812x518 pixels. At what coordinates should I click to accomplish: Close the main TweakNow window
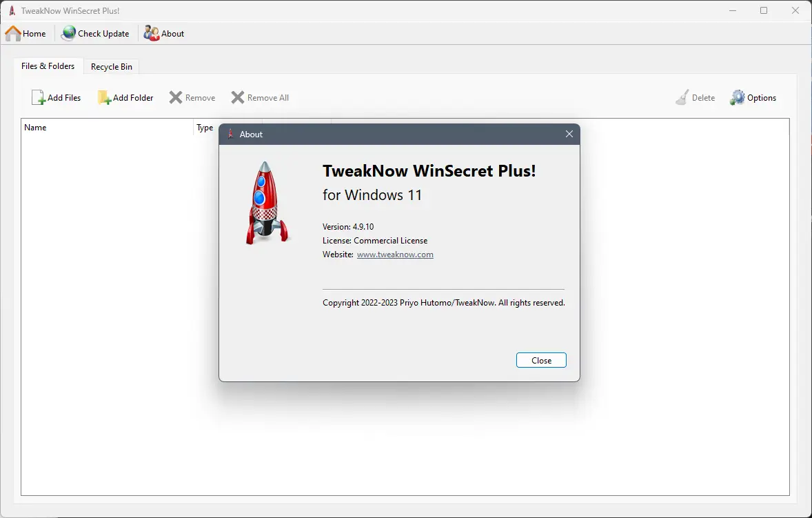(x=795, y=10)
